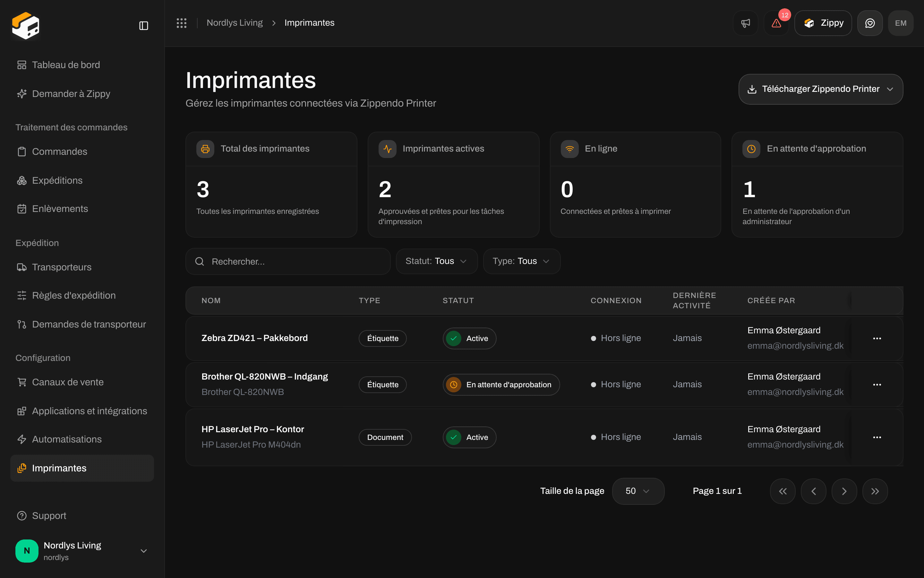This screenshot has height=578, width=924.
Task: Go to Tableau de bord
Action: point(82,65)
